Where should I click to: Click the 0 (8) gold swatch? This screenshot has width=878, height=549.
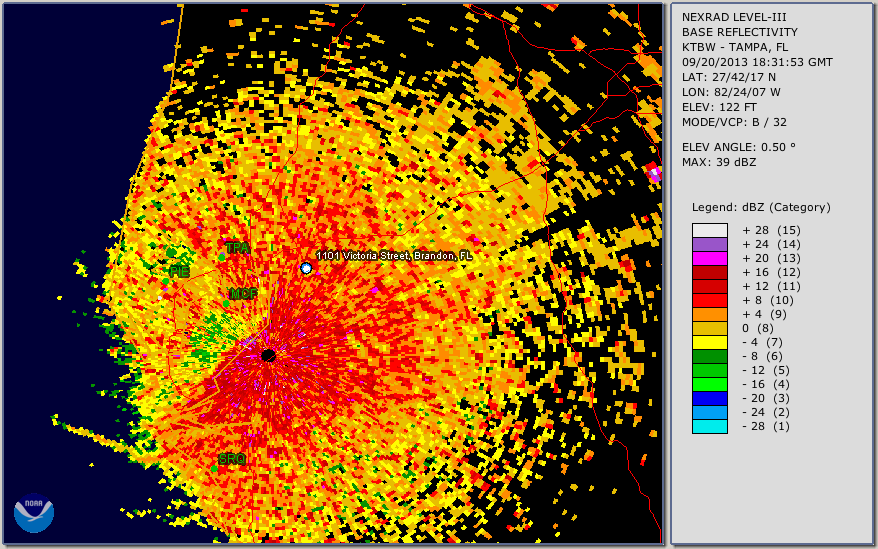pos(709,328)
